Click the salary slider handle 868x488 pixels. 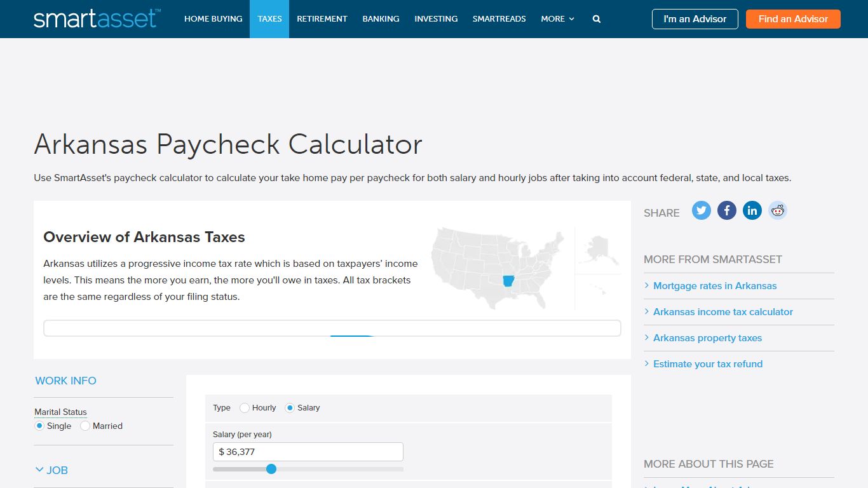[x=271, y=469]
